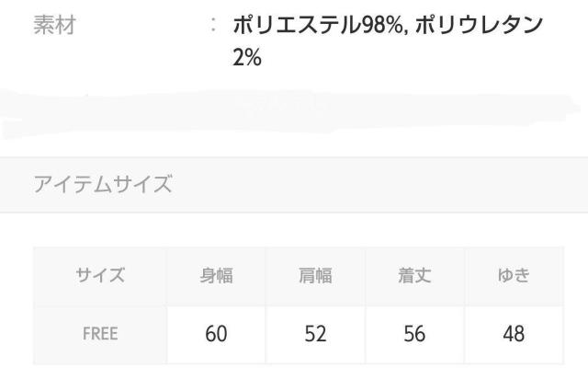Select the 着丈 column header
The height and width of the screenshot is (368, 588).
pyautogui.click(x=413, y=275)
